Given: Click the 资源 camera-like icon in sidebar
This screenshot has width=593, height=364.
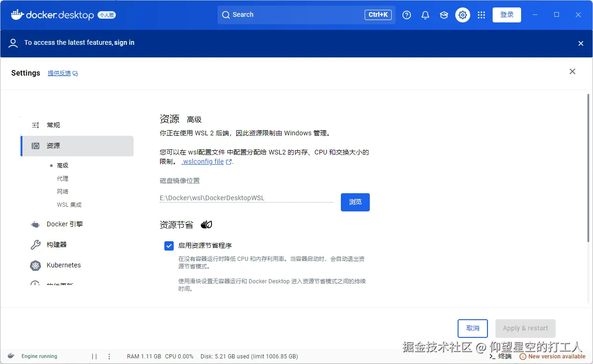Looking at the screenshot, I should pyautogui.click(x=35, y=146).
